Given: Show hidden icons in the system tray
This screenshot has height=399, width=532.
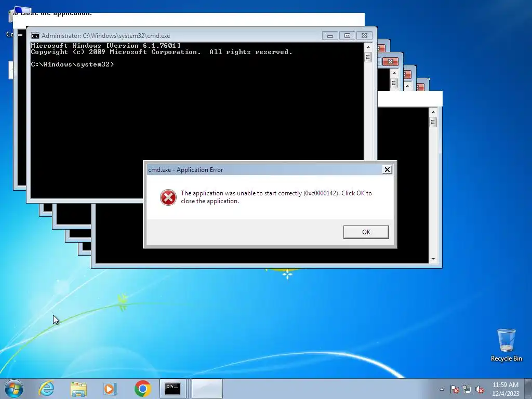Looking at the screenshot, I should (442, 389).
